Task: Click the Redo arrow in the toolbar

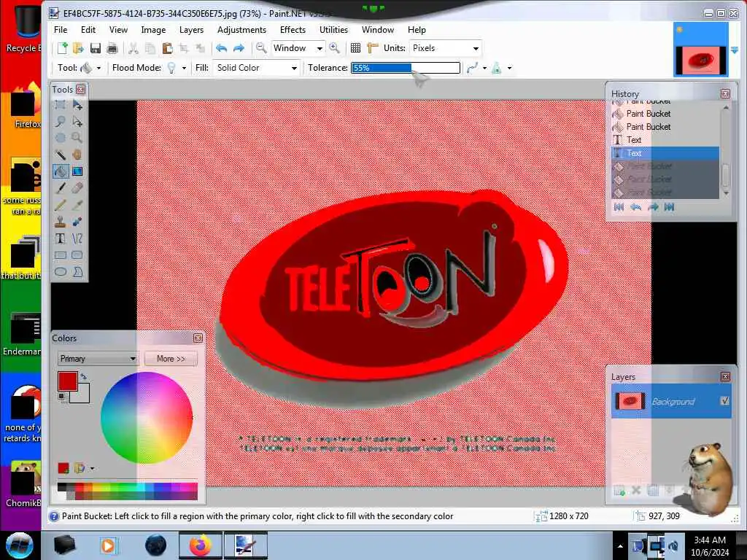Action: tap(239, 48)
